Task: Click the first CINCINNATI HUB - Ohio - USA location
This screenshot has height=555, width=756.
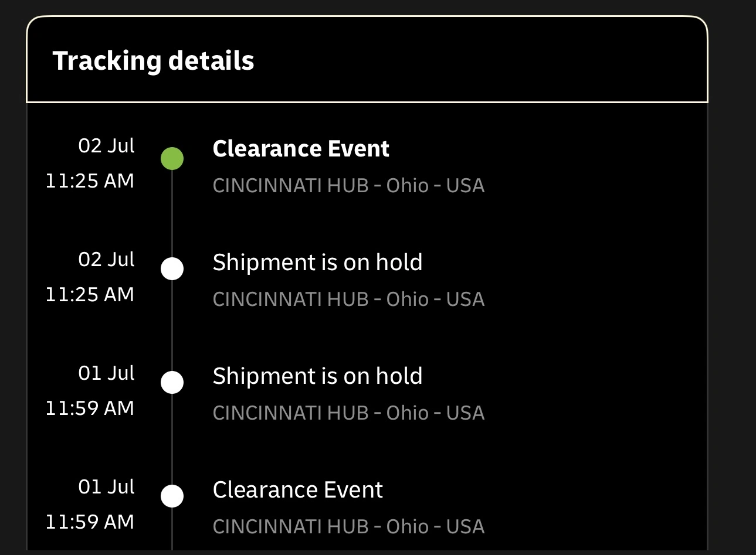Action: coord(348,186)
